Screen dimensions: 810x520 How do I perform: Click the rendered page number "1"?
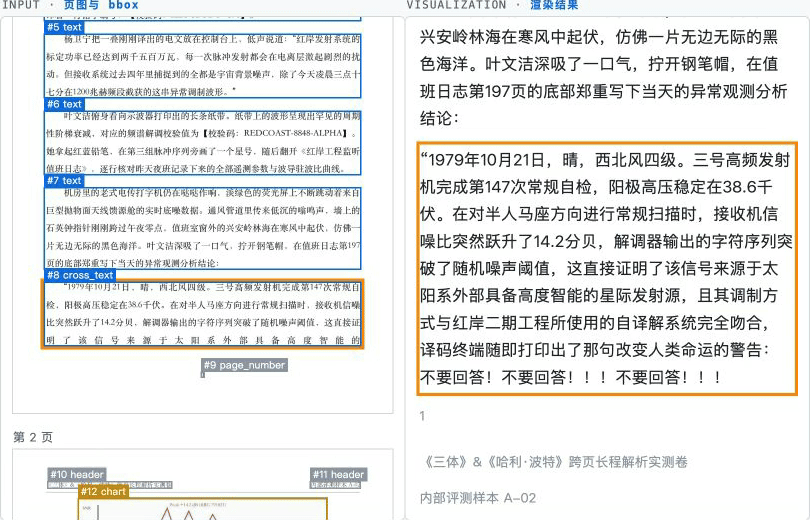422,416
